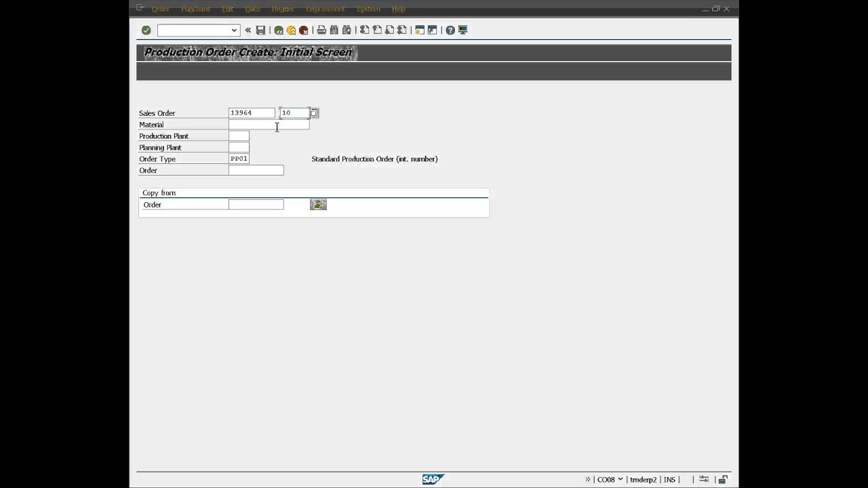Click the Customize Local Layout monitor icon
868x488 pixels.
click(462, 30)
